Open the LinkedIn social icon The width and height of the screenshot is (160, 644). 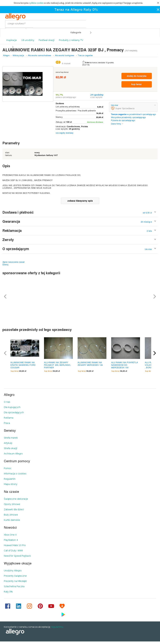(x=19, y=606)
